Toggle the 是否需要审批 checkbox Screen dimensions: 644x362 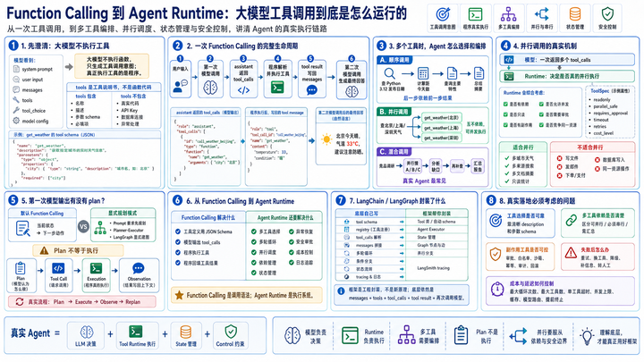[541, 114]
